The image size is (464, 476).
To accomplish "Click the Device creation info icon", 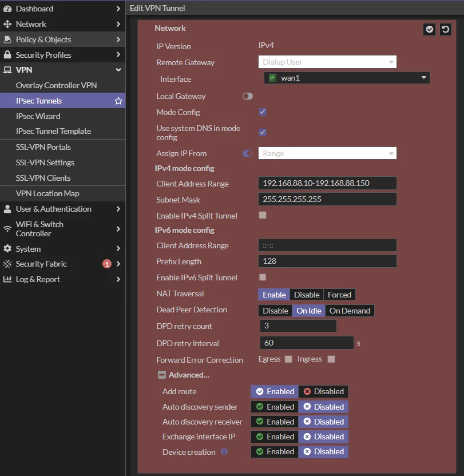I will click(x=224, y=451).
